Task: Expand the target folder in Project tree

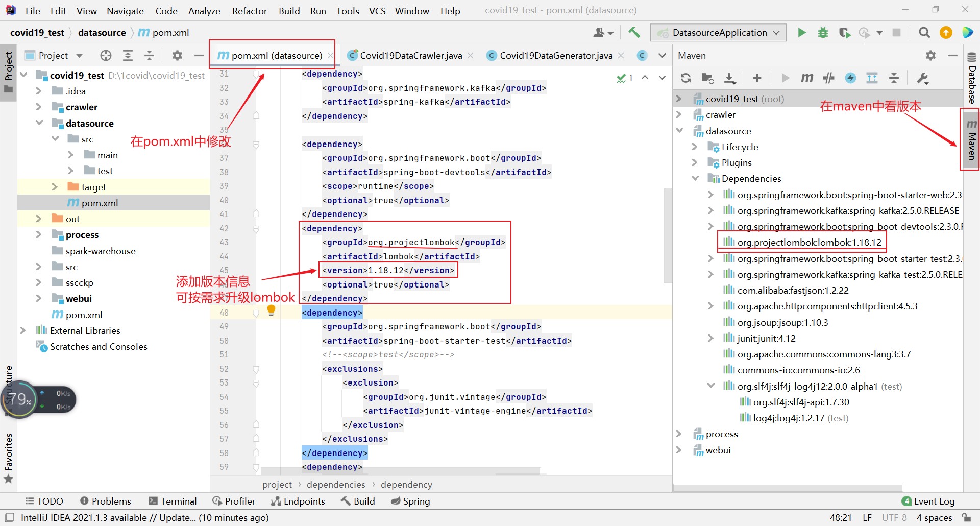Action: (x=55, y=187)
